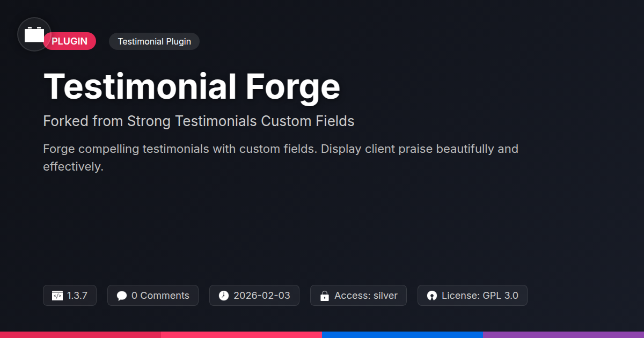
Task: Select the Testimonial Plugin tag
Action: click(154, 41)
